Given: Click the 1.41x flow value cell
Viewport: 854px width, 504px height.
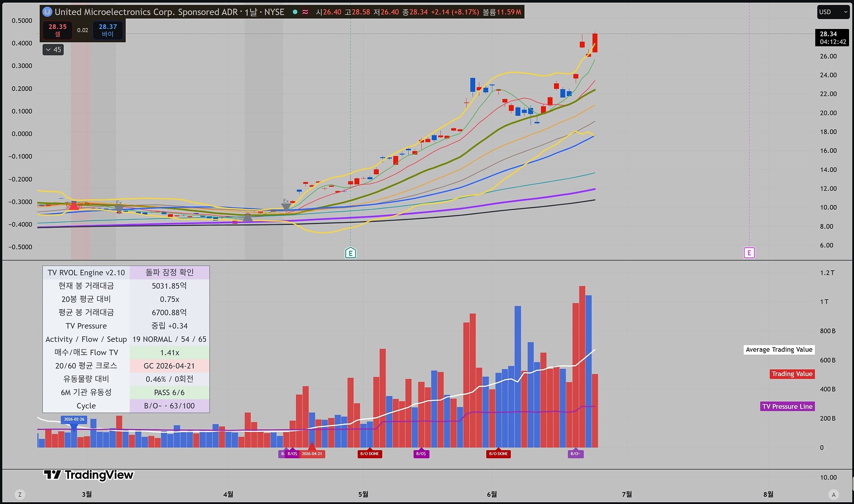Looking at the screenshot, I should coord(169,352).
